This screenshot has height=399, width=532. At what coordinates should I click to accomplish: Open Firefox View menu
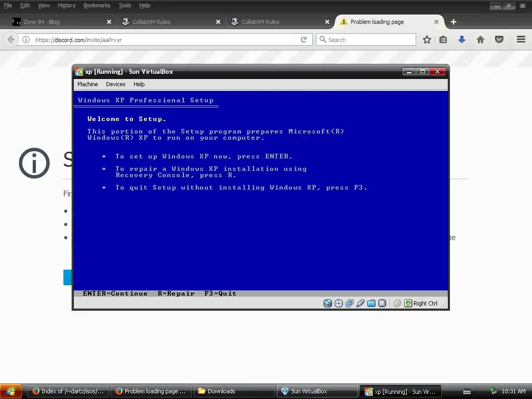point(44,5)
